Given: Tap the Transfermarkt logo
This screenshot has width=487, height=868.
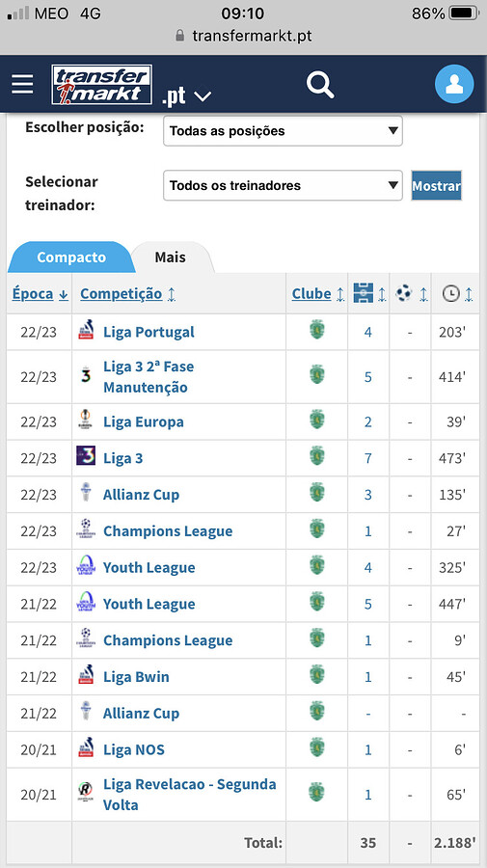Looking at the screenshot, I should pos(102,85).
